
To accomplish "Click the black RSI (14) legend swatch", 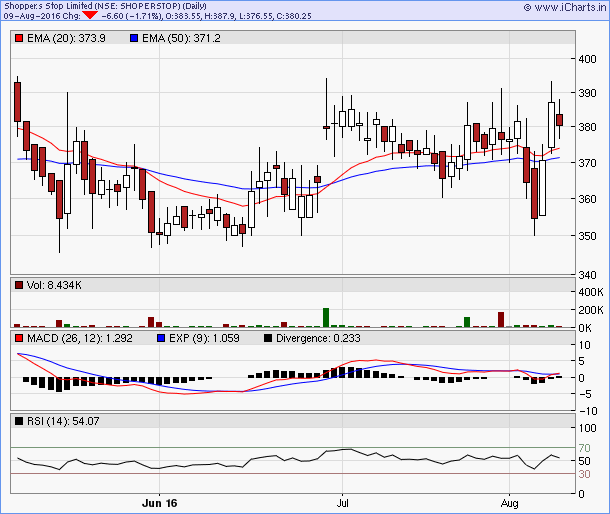I will (x=19, y=421).
